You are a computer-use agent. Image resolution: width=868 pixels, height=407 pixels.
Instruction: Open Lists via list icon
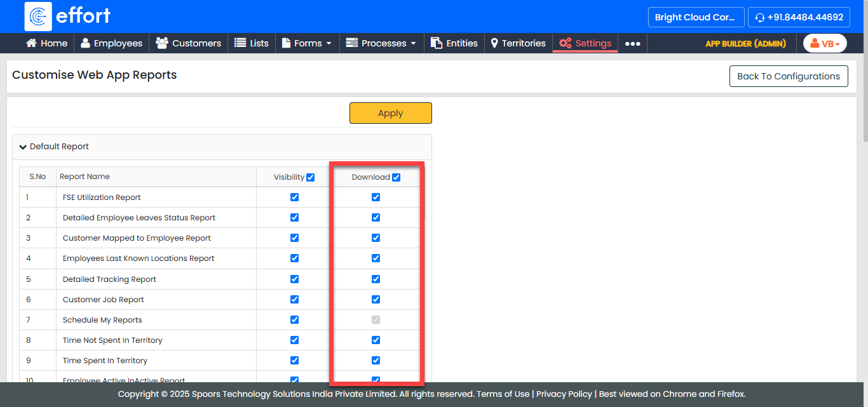point(240,43)
